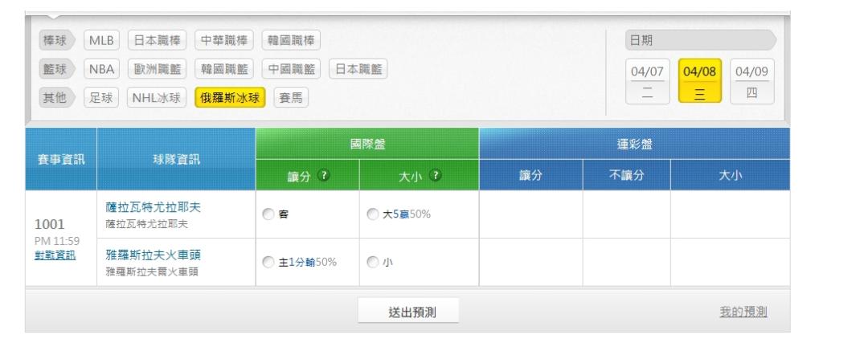Click the 送出預測 submit button
This screenshot has height=359, width=868.
point(408,311)
